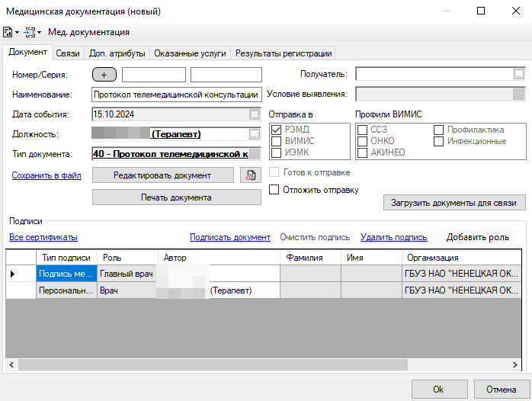
Task: Open the dropdown arrow beside import icon
Action: (x=39, y=33)
